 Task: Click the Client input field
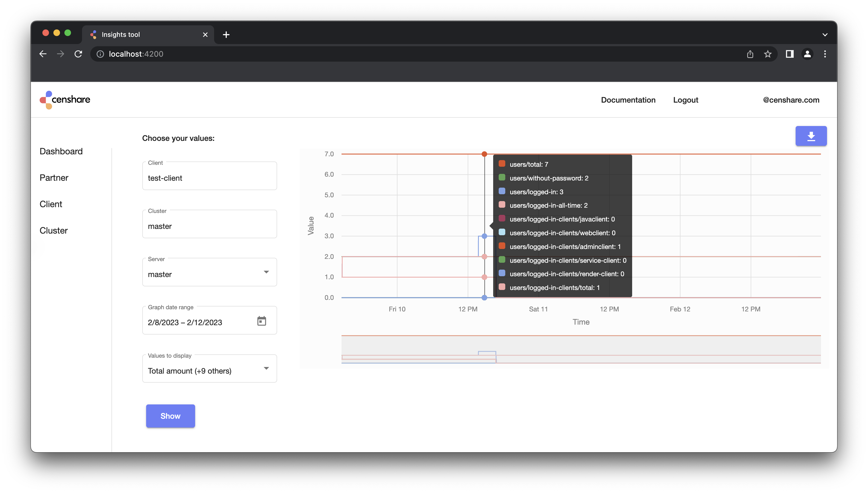click(x=209, y=178)
